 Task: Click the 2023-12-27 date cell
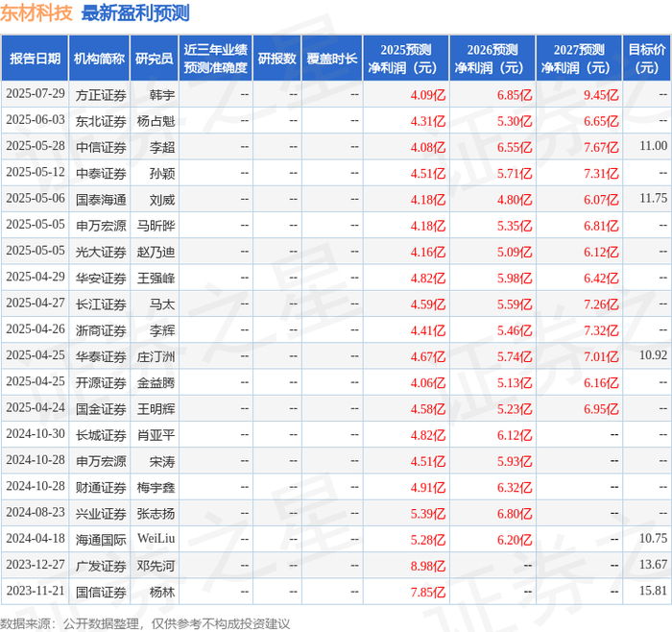pos(36,565)
